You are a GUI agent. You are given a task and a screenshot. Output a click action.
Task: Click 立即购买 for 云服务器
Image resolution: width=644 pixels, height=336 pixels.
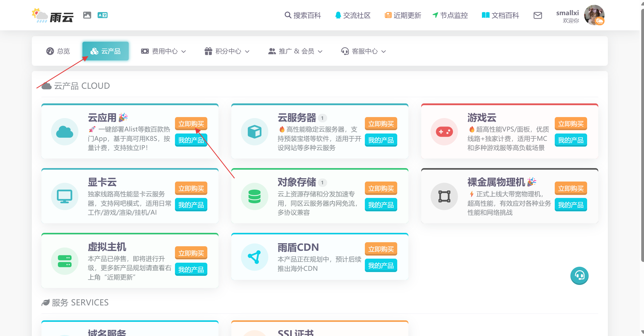click(x=381, y=124)
